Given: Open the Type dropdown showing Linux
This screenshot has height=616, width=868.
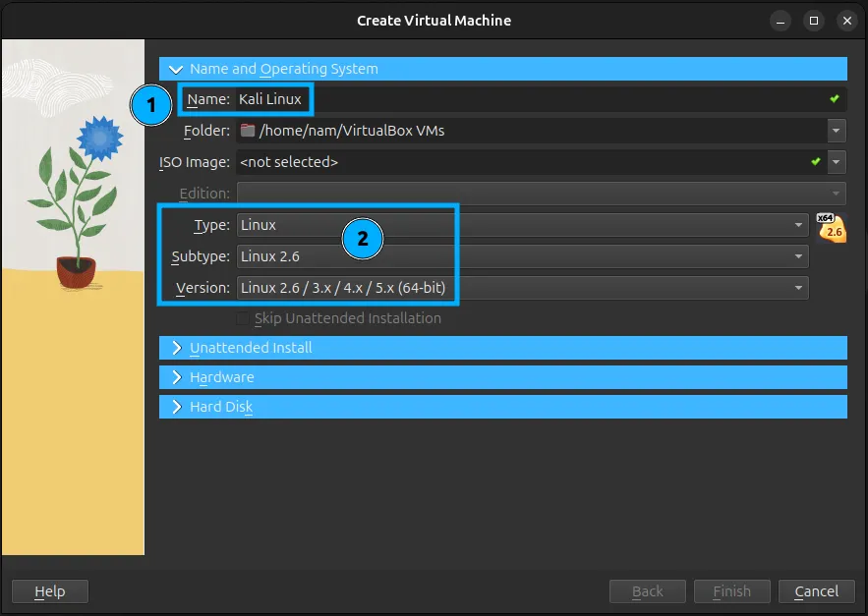Looking at the screenshot, I should pos(523,225).
